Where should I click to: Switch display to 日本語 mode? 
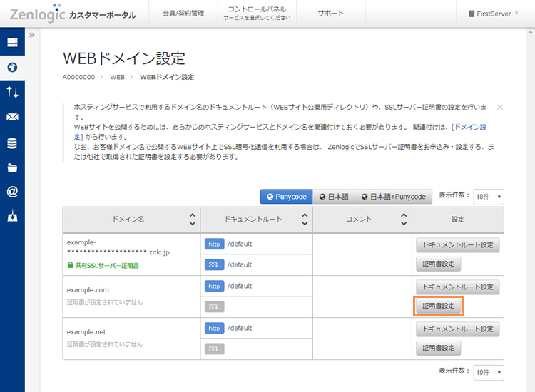[333, 197]
